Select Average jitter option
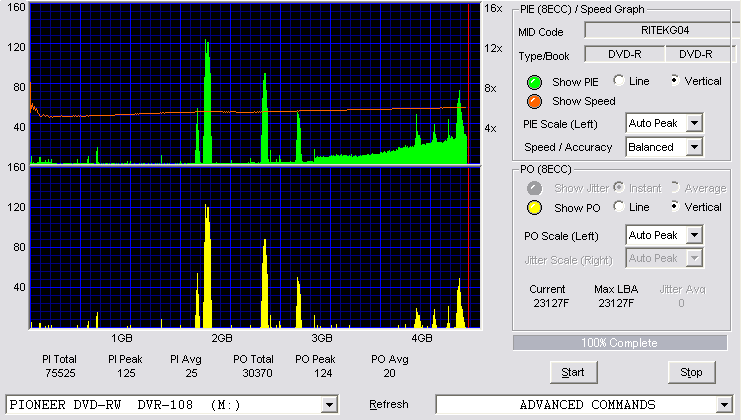Image resolution: width=742 pixels, height=420 pixels. pos(675,187)
